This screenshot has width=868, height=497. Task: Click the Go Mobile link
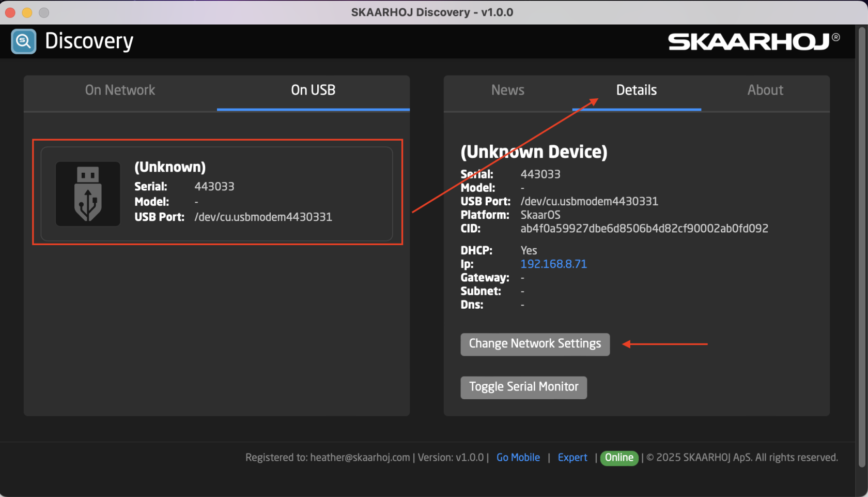518,458
